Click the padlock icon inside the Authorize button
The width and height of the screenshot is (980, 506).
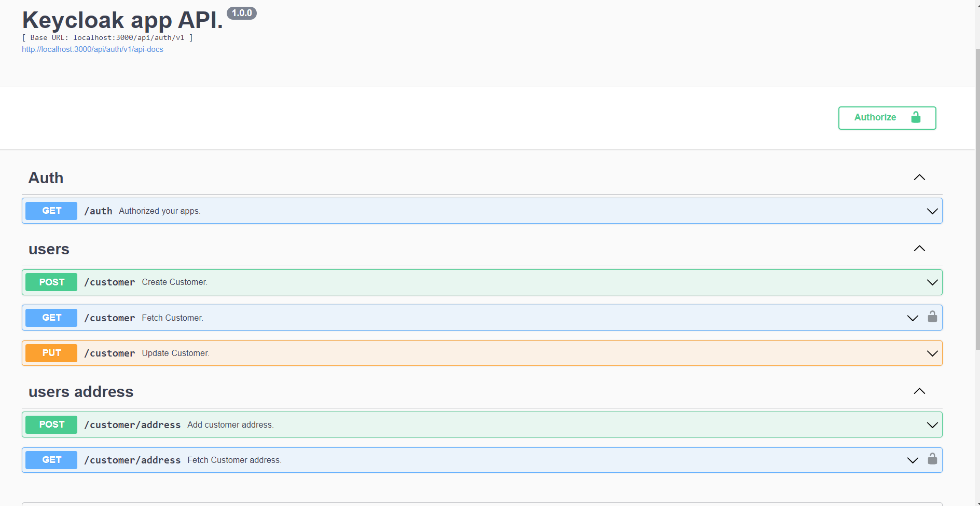point(916,117)
